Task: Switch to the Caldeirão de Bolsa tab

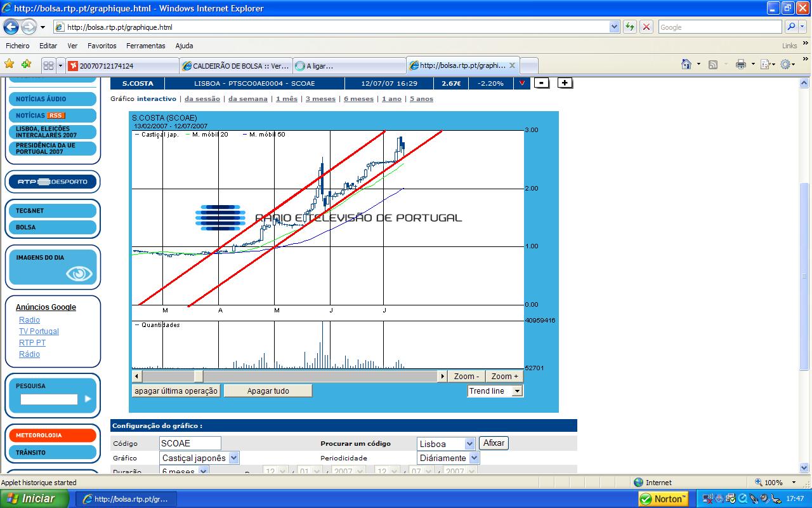Action: pyautogui.click(x=236, y=66)
